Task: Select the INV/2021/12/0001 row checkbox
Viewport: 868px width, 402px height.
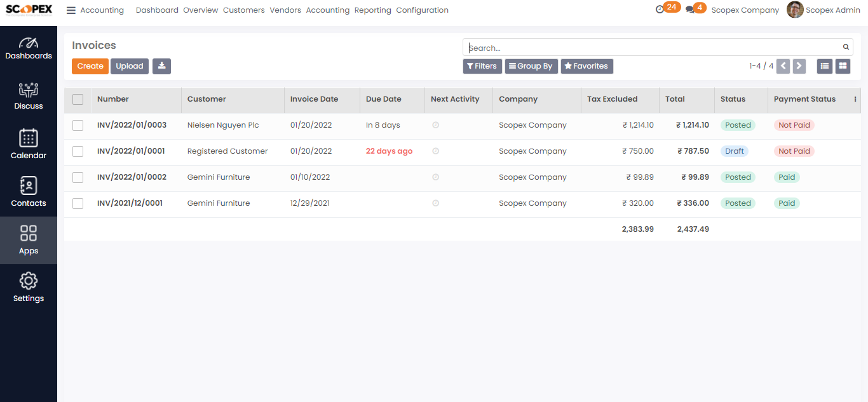Action: tap(78, 203)
